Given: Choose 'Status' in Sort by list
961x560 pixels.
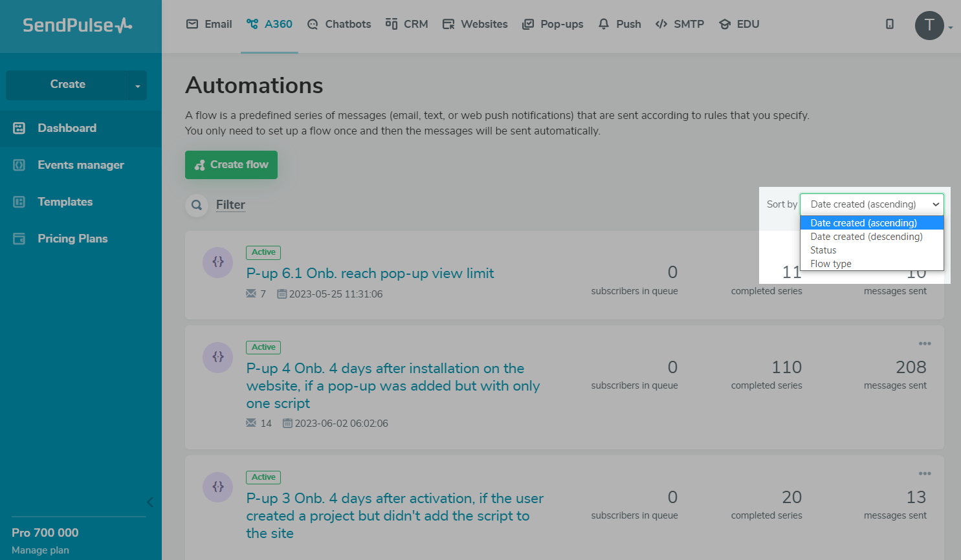Looking at the screenshot, I should coord(823,250).
